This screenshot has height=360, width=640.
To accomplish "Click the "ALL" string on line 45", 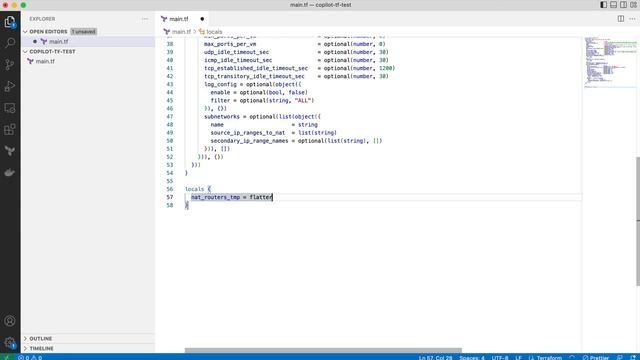I will (x=303, y=100).
